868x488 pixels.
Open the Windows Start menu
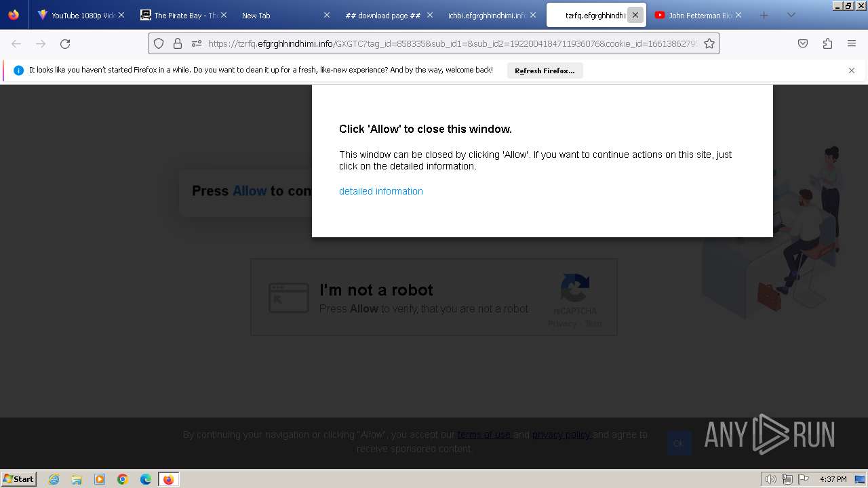pos(19,479)
